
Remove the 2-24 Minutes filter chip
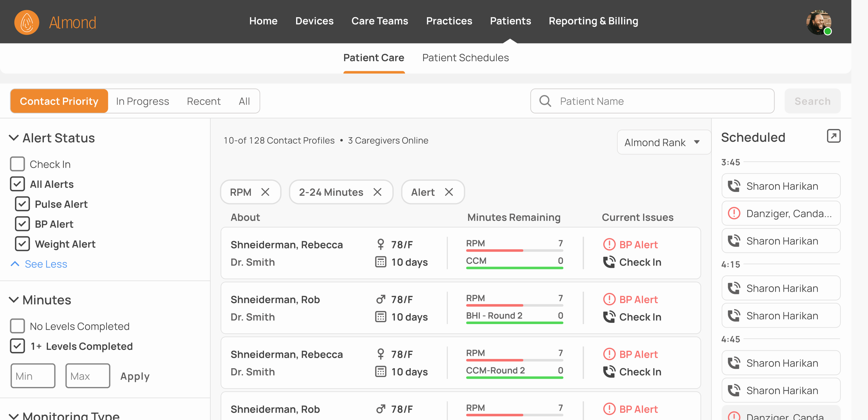[377, 192]
